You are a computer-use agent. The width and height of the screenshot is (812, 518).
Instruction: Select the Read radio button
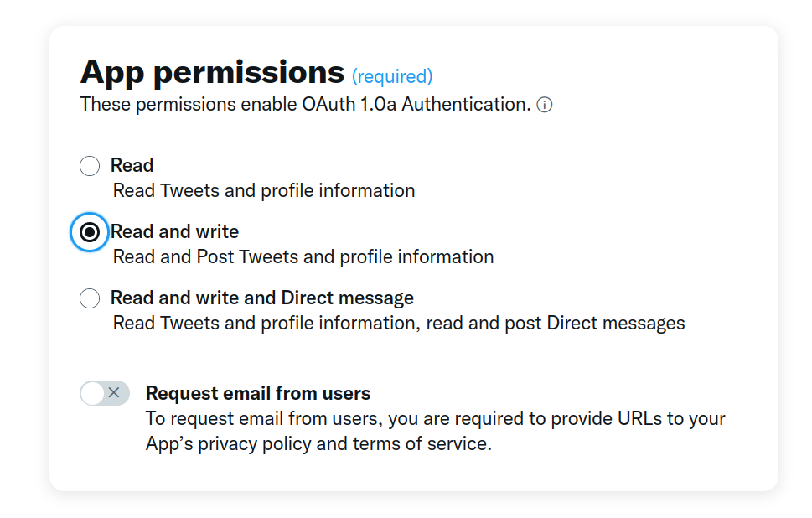(90, 166)
